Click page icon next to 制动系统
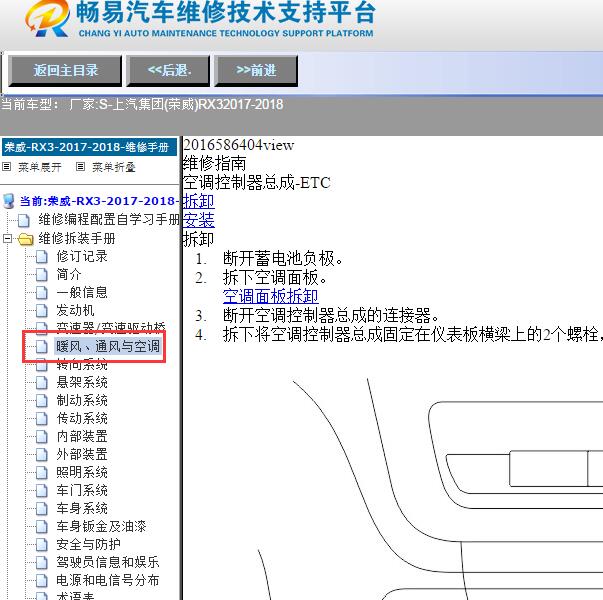Viewport: 603px width, 600px height. tap(42, 400)
